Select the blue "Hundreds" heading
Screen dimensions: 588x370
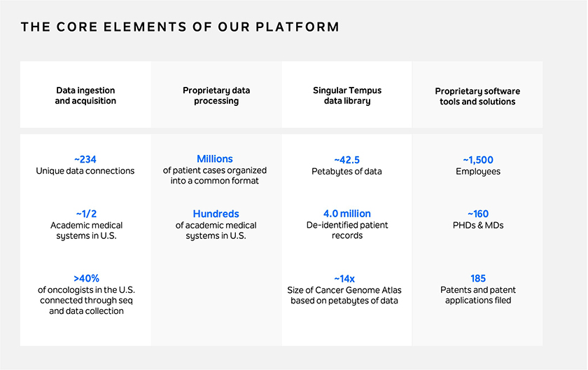(216, 214)
